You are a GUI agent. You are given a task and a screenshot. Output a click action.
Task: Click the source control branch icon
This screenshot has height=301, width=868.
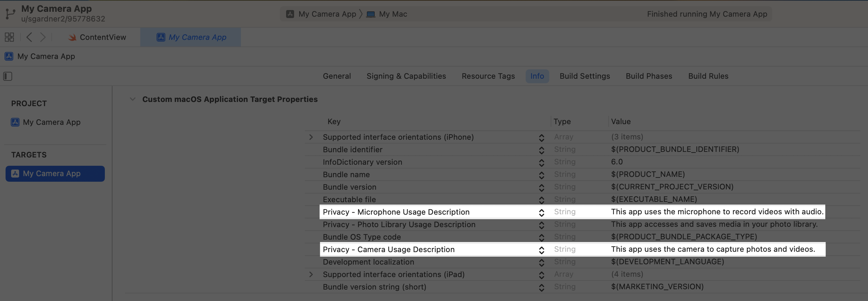click(11, 14)
